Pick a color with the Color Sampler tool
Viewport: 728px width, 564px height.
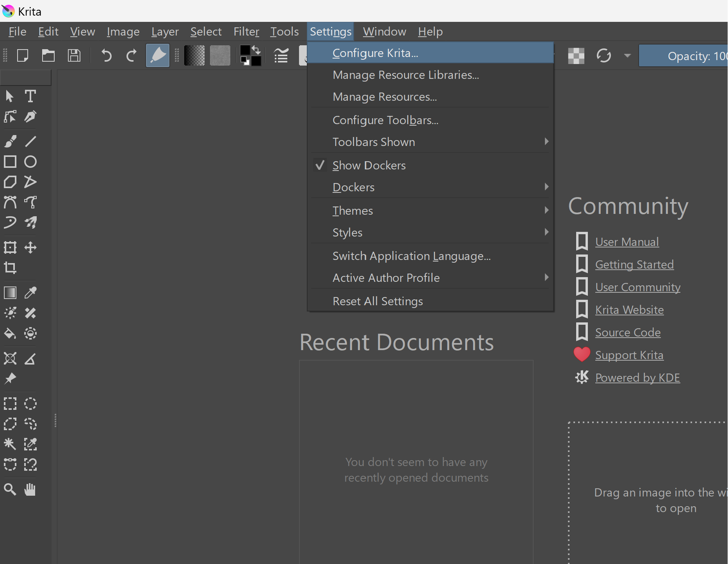(30, 292)
